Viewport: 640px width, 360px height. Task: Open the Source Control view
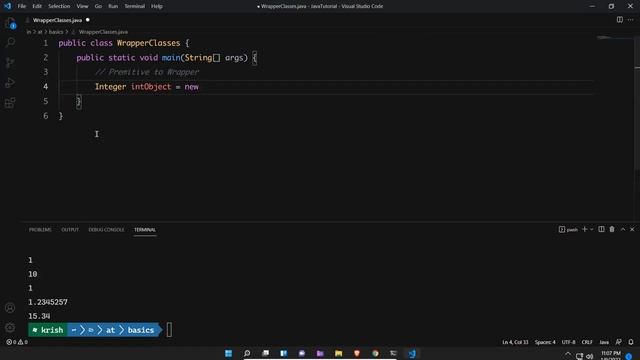click(10, 62)
